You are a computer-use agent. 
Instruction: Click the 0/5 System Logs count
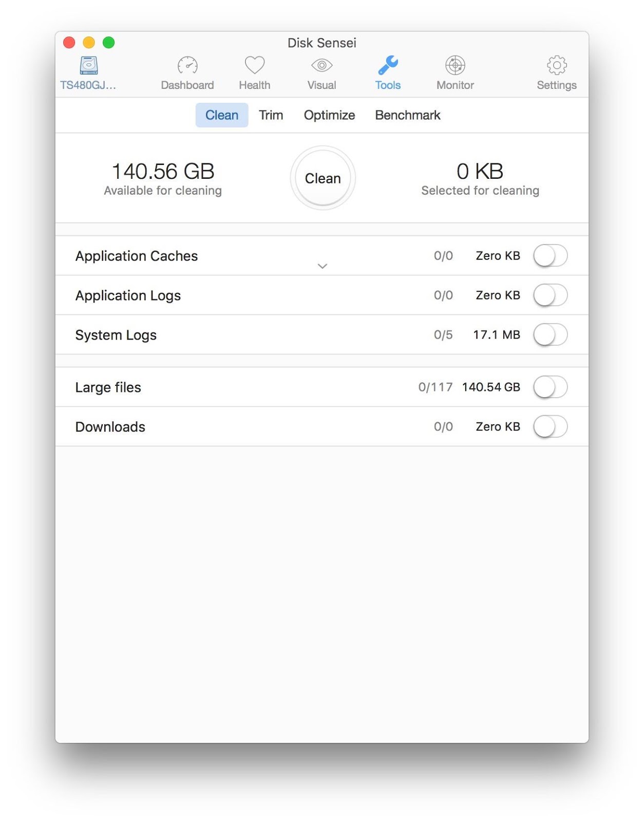click(443, 335)
